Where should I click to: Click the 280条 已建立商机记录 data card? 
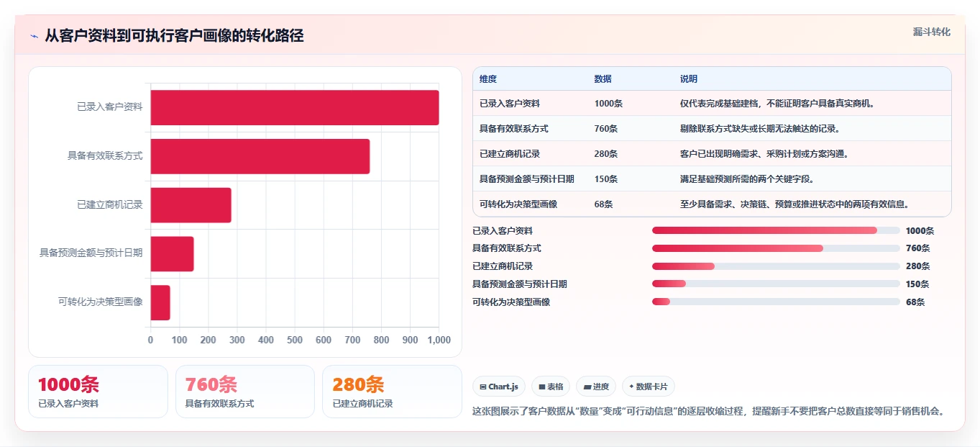(392, 392)
